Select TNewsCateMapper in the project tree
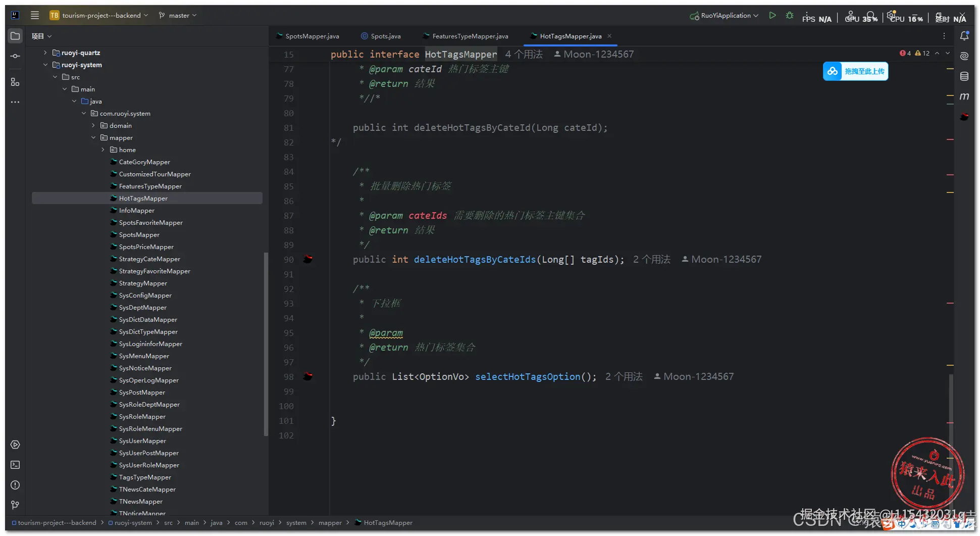980x536 pixels. pos(147,489)
